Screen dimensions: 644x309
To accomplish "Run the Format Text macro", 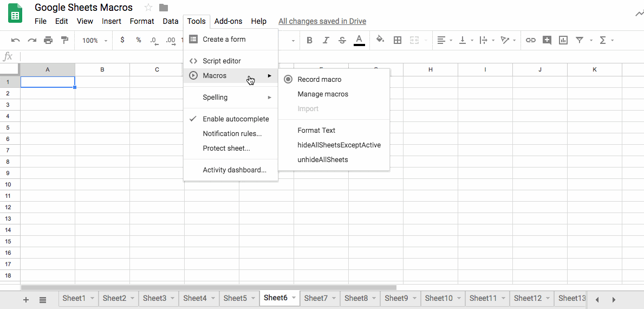I will 334,130.
